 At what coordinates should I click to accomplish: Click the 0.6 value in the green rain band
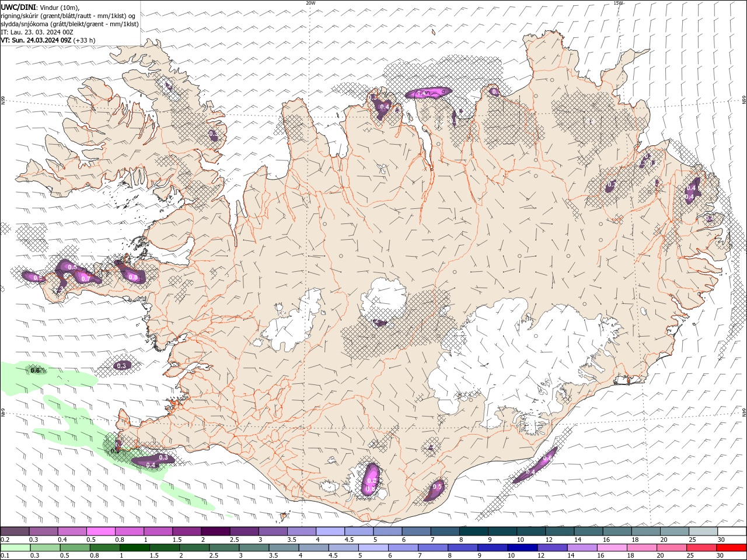coord(35,370)
